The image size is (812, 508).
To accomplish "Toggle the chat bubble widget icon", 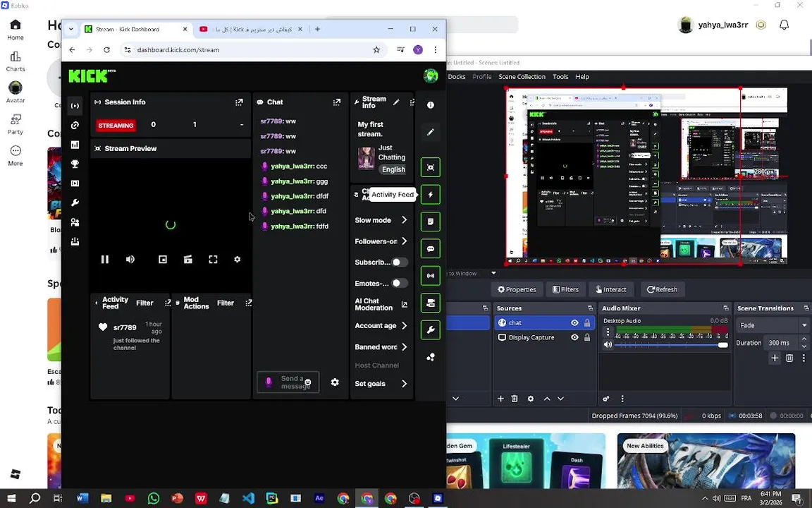I will (x=431, y=249).
